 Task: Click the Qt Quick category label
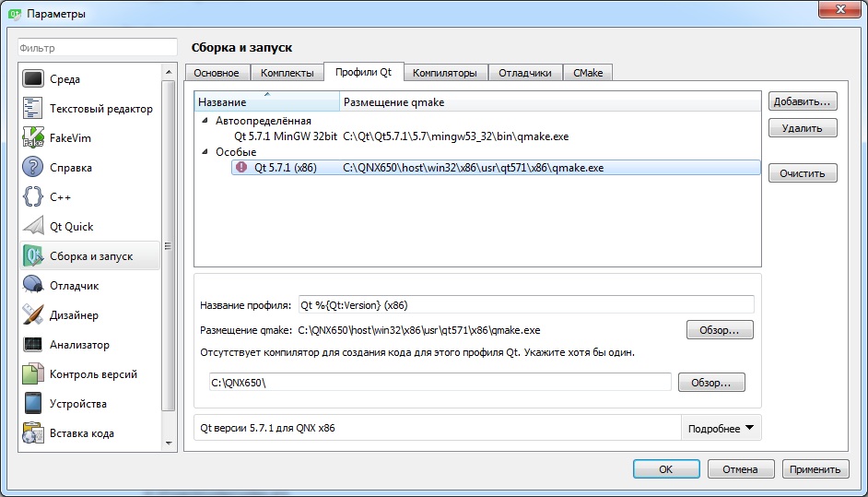pyautogui.click(x=71, y=227)
